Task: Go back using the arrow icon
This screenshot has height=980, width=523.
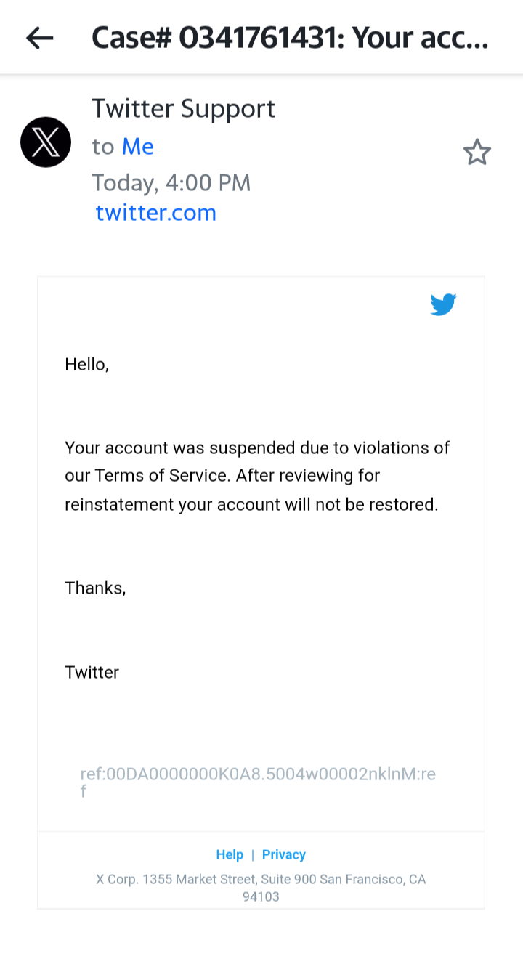Action: [40, 38]
